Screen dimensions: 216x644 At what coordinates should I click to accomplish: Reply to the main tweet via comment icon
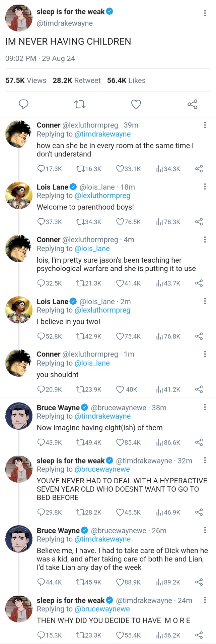(x=23, y=104)
